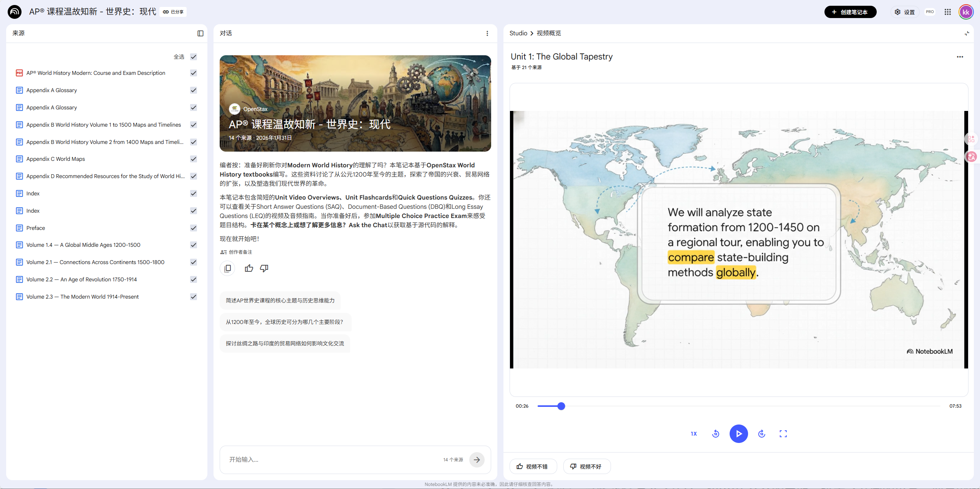Screen dimensions: 980x489
Task: Open chat panel three-dot menu
Action: pyautogui.click(x=487, y=33)
